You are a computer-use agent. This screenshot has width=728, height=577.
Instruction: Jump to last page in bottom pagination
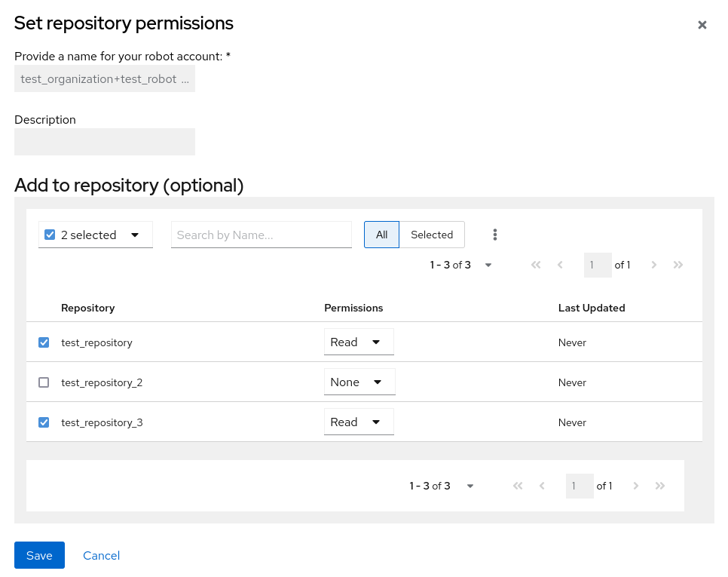point(660,486)
